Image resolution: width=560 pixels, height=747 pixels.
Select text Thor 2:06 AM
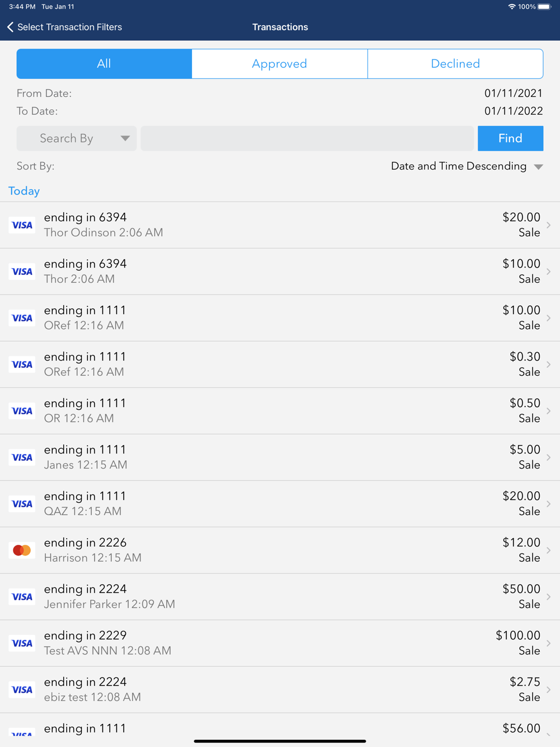80,279
